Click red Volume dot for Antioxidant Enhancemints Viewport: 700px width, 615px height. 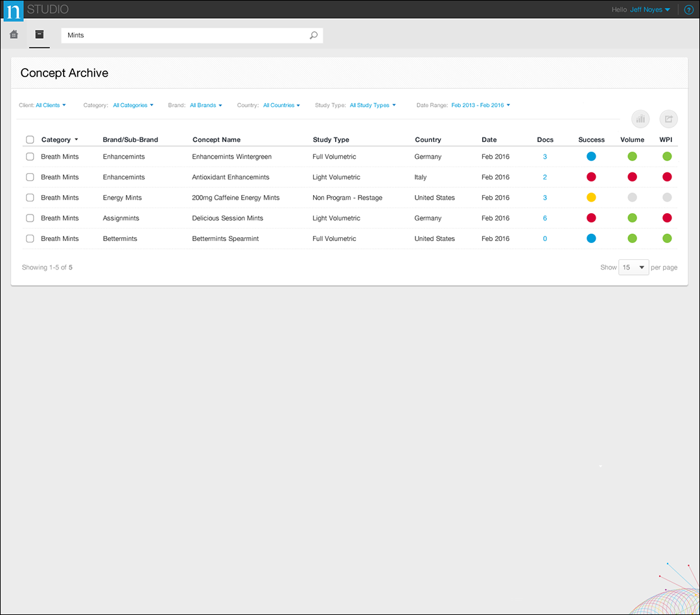pyautogui.click(x=632, y=177)
